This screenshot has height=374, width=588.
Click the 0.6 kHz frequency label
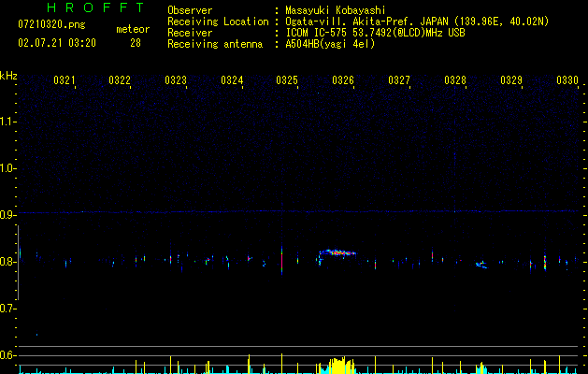[7, 355]
